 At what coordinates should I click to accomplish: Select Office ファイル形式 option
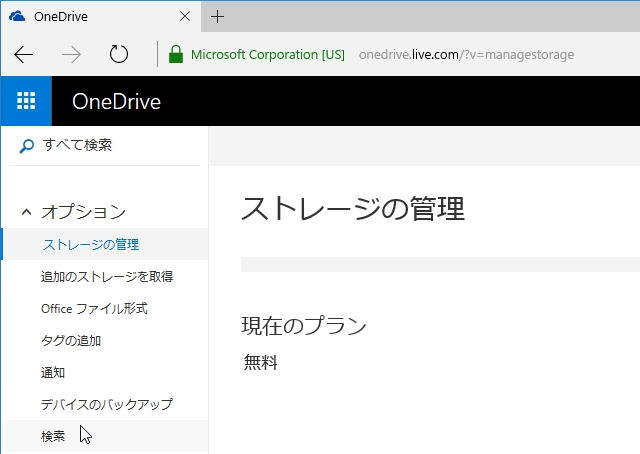click(94, 308)
